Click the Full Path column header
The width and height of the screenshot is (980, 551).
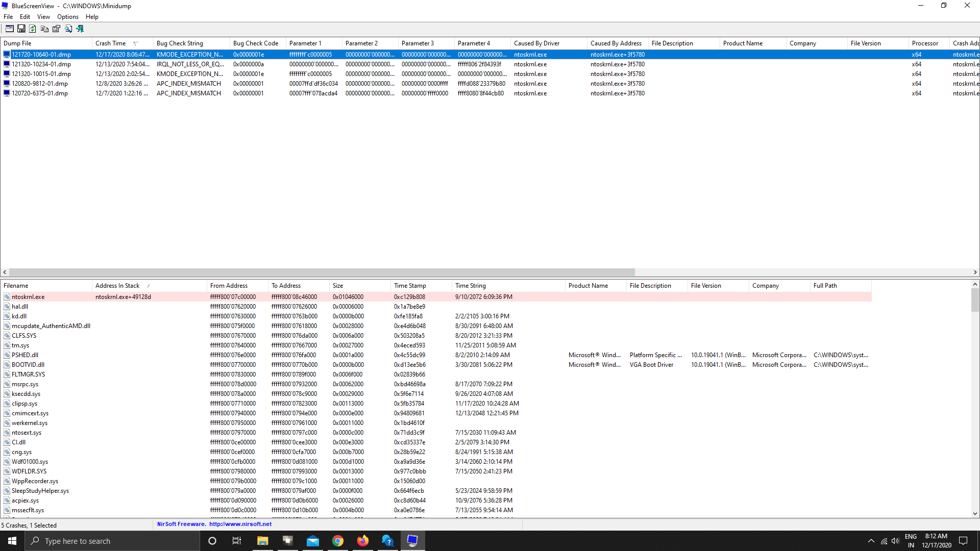[841, 286]
